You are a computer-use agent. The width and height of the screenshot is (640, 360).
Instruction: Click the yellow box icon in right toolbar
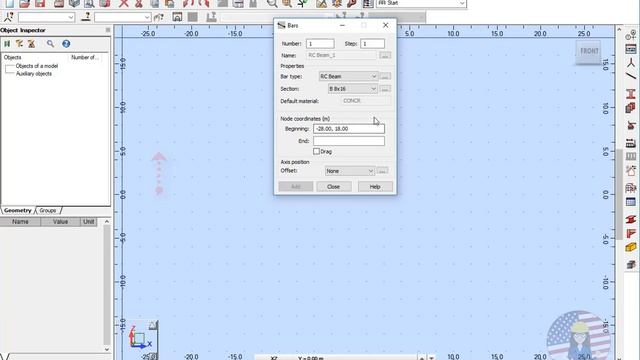pyautogui.click(x=631, y=247)
